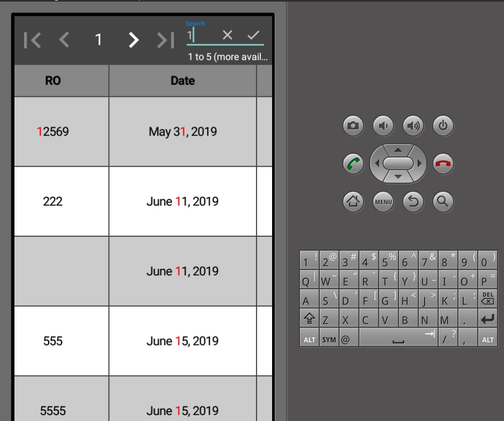Tap the P key on the keyboard
This screenshot has height=421, width=504.
pos(487,279)
